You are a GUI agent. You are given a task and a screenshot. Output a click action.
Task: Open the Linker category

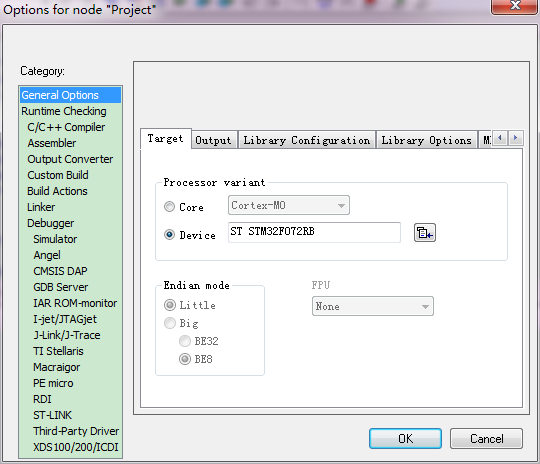click(x=41, y=207)
